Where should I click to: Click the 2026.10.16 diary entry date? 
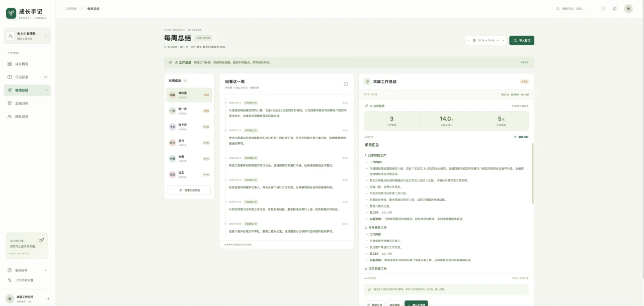click(235, 201)
